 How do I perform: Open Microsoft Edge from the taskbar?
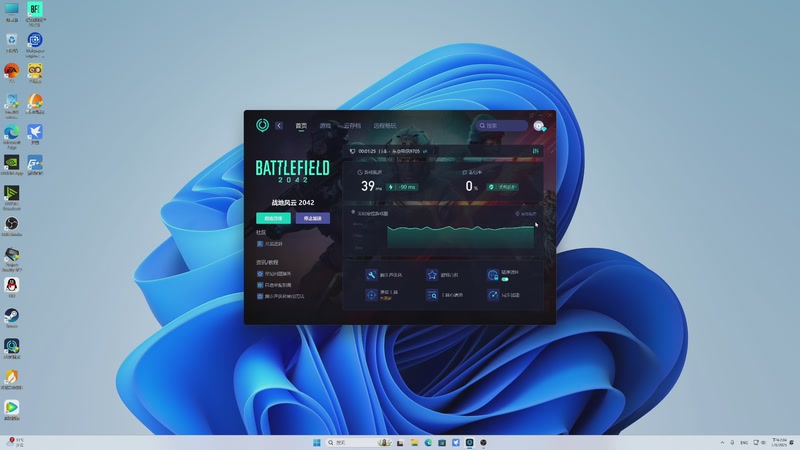[428, 442]
